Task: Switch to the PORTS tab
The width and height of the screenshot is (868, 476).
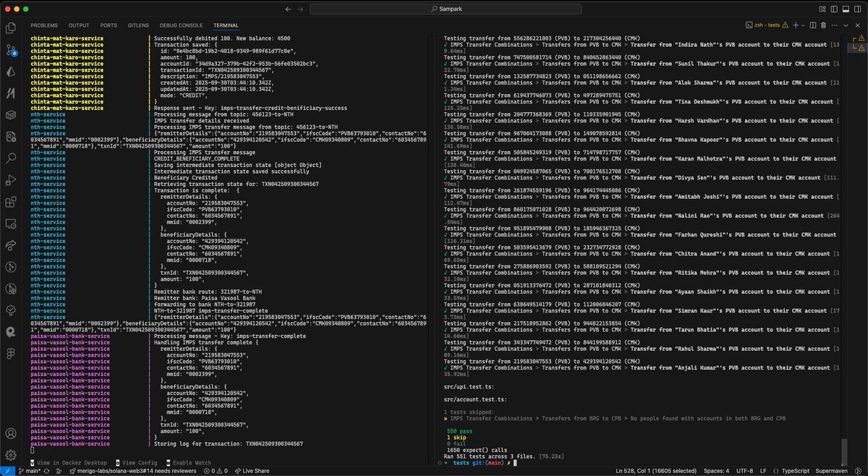Action: pyautogui.click(x=109, y=25)
